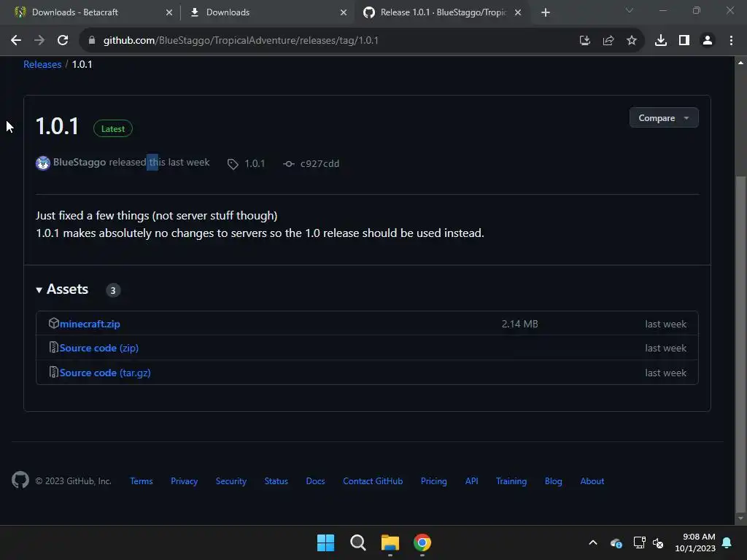747x560 pixels.
Task: Open BlueStaggo profile link
Action: click(x=79, y=162)
